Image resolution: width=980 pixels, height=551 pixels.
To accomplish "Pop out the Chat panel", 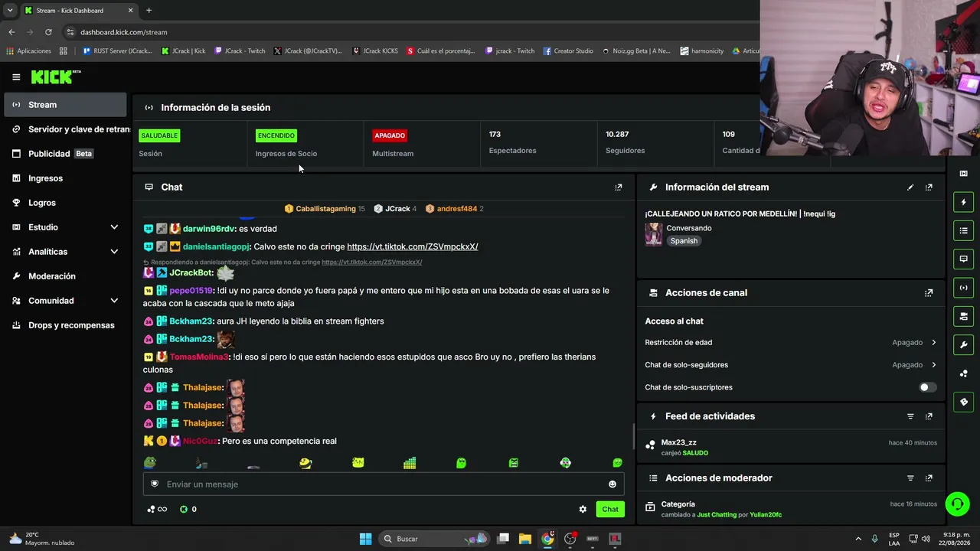I will 619,187.
